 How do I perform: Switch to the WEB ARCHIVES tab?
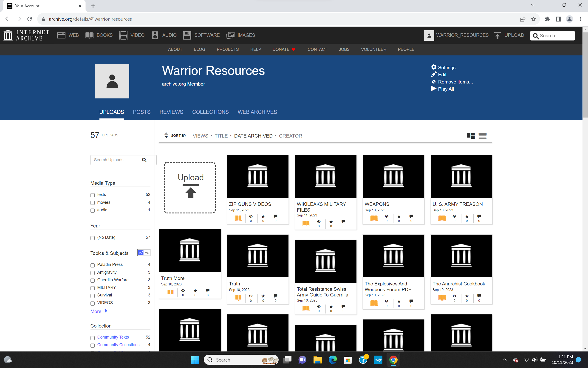pyautogui.click(x=257, y=112)
